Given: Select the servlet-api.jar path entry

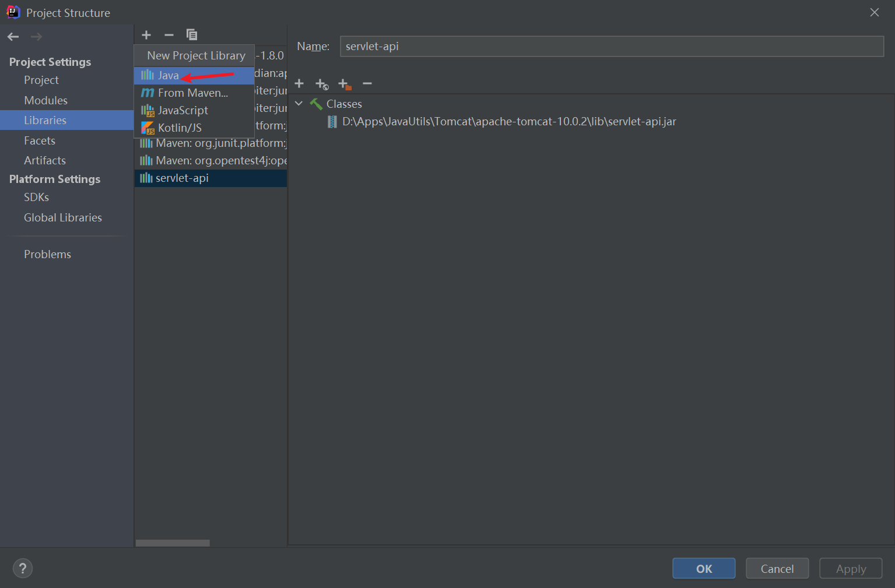Looking at the screenshot, I should coord(509,121).
